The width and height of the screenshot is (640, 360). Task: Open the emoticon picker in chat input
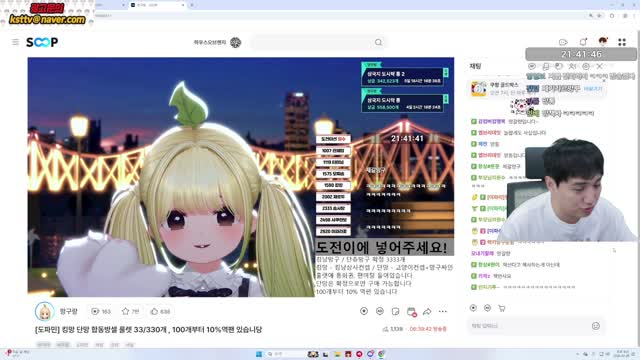click(x=596, y=326)
